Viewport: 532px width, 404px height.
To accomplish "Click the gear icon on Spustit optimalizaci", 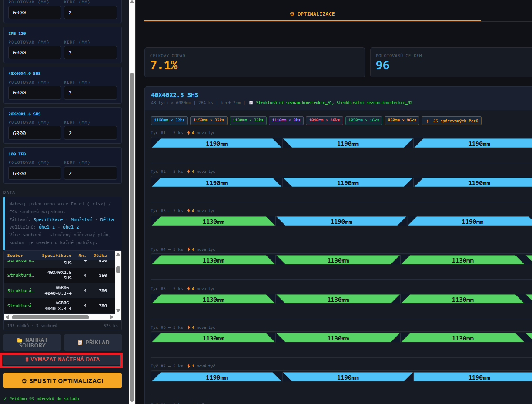I will tap(24, 381).
